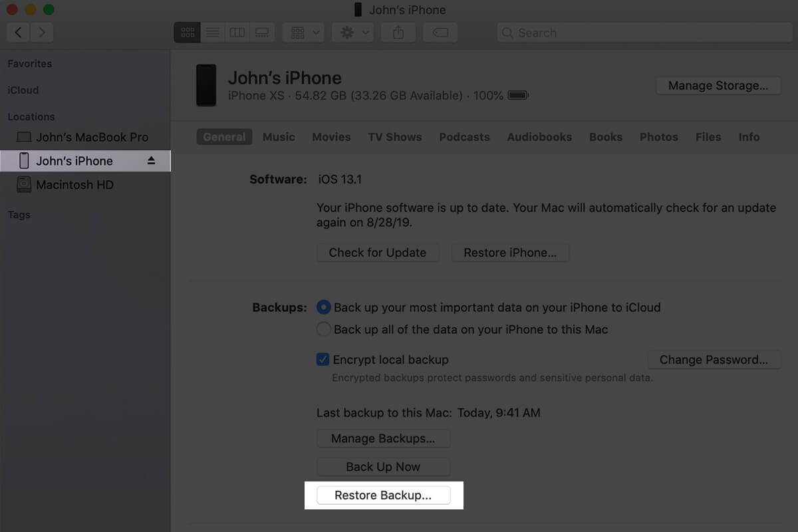Switch to column view in toolbar
The height and width of the screenshot is (532, 798).
(x=237, y=33)
